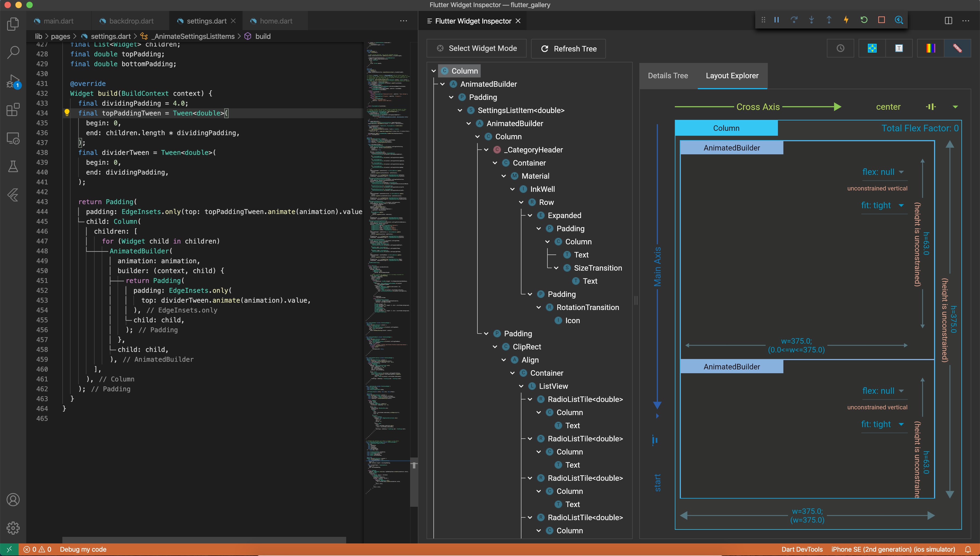
Task: Click the editor vertical scrollbar thumb
Action: (414, 482)
